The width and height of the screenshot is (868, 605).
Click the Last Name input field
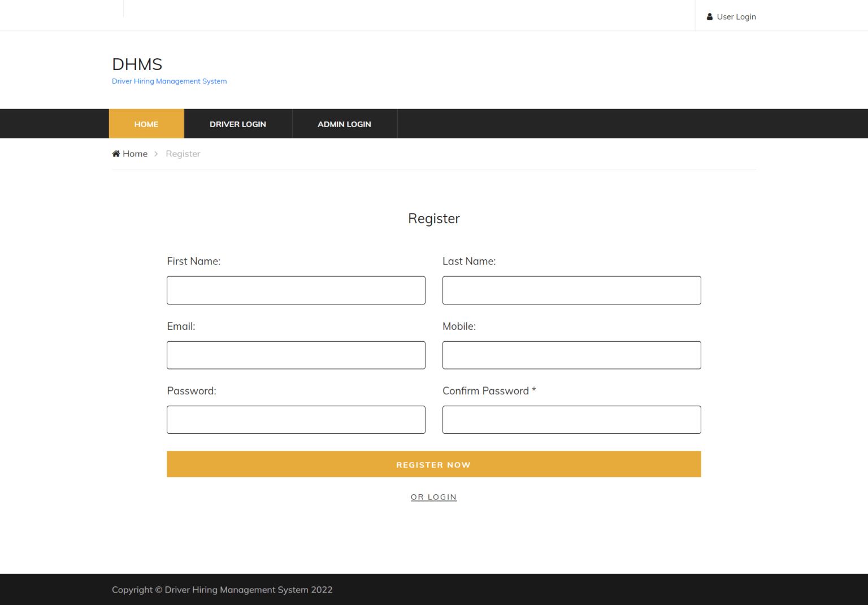(x=571, y=290)
